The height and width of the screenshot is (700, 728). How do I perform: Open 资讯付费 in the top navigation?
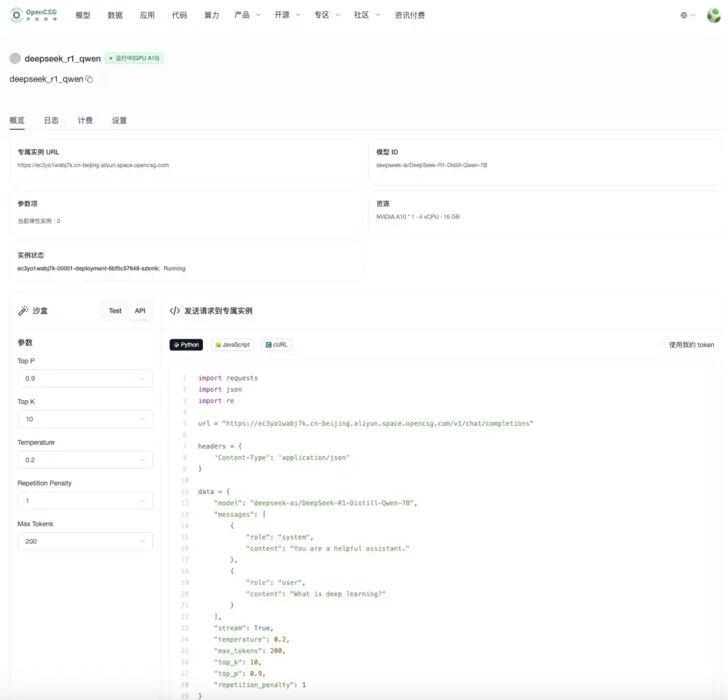click(x=410, y=15)
